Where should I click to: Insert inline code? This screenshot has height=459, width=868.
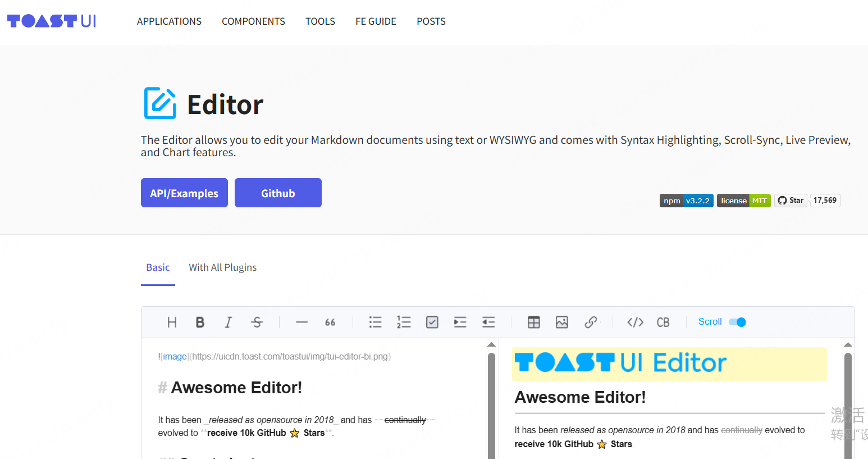[636, 322]
